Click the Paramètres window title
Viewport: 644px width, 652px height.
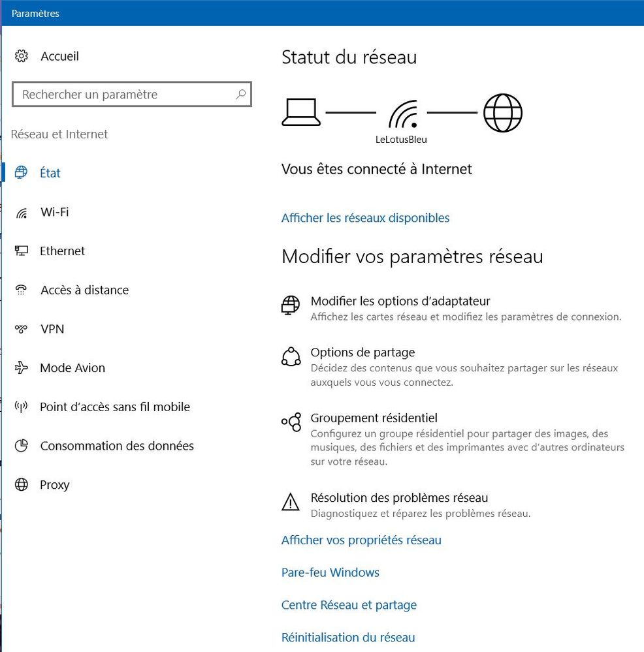[x=35, y=13]
